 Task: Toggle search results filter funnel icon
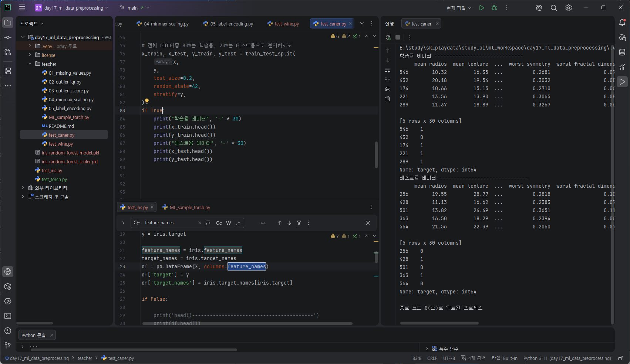[x=299, y=223]
